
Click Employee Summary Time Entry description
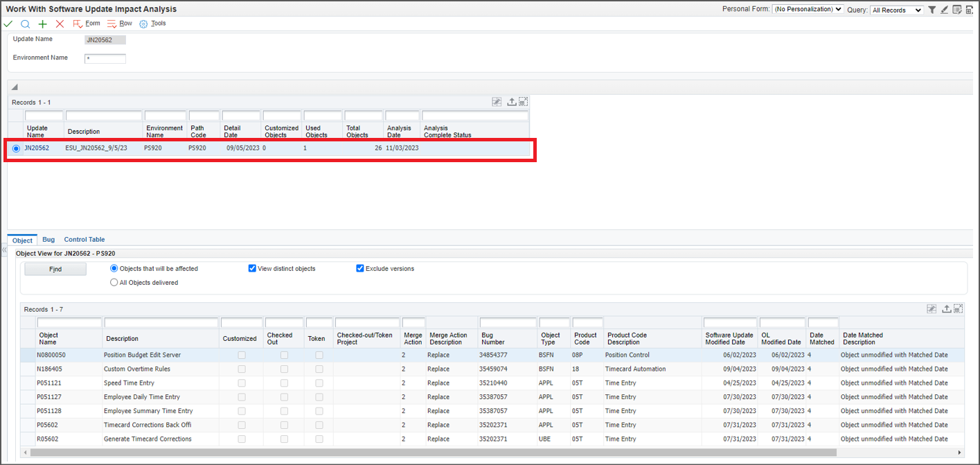tap(148, 411)
